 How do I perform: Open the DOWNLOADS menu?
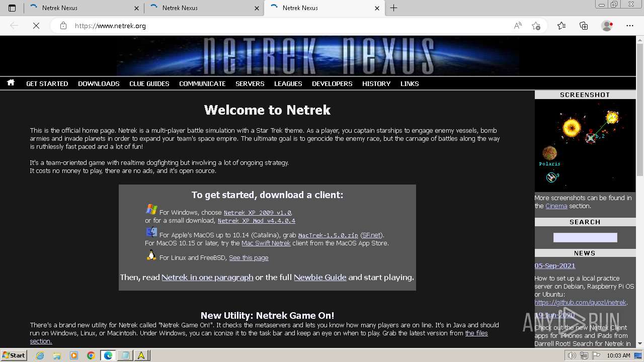coord(99,83)
